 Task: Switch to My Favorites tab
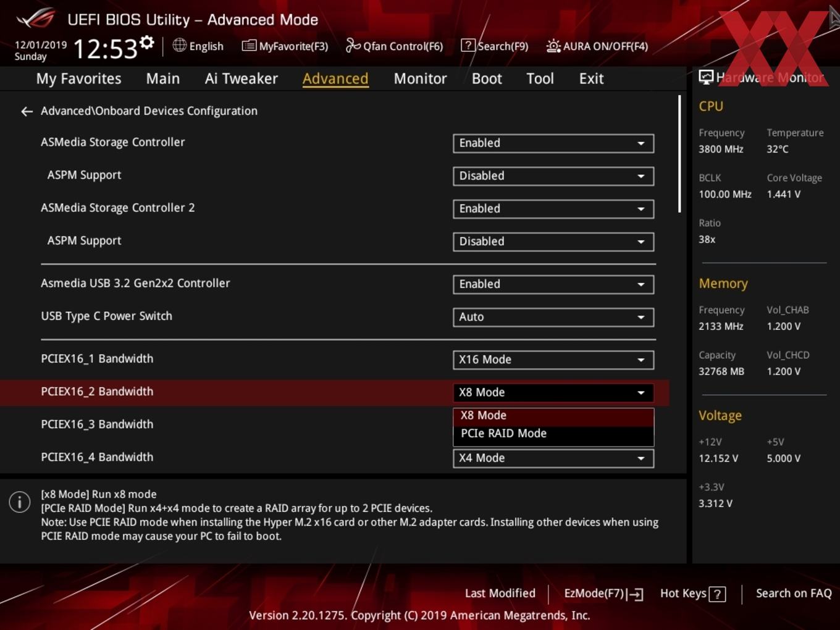pos(78,78)
